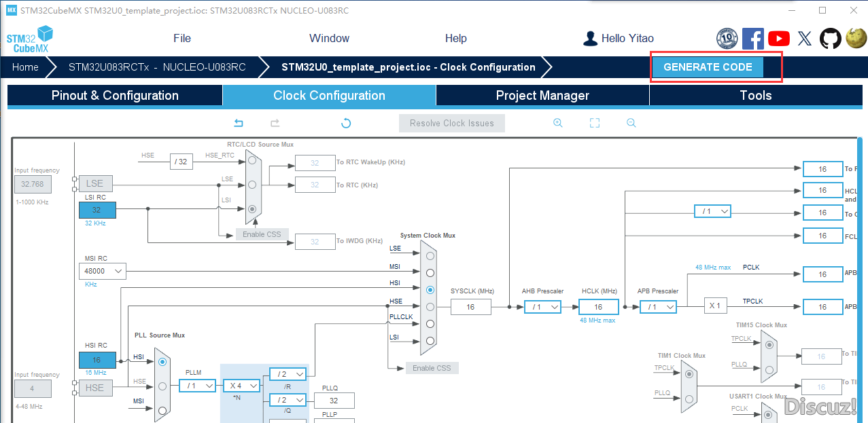This screenshot has width=868, height=423.
Task: Click the user profile icon beside Hello Yitao
Action: pos(591,38)
